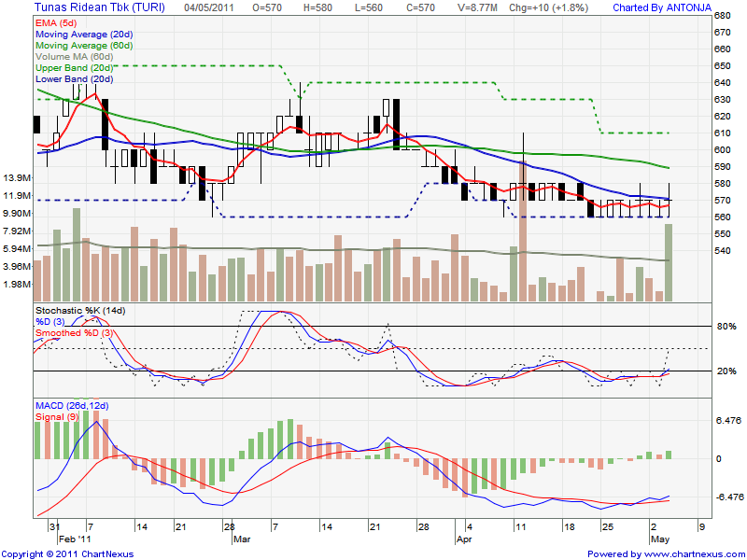This screenshot has height=560, width=747.
Task: Click the 5.94M volume axis label
Action: tap(17, 248)
